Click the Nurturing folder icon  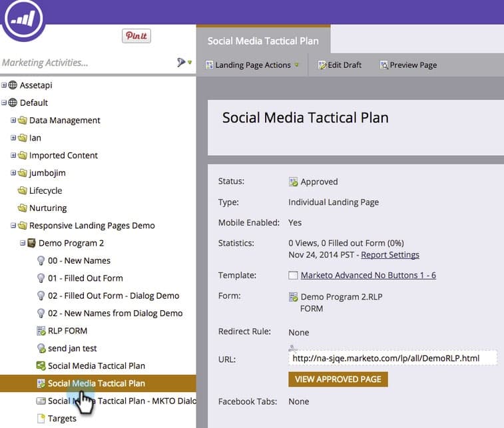[22, 208]
